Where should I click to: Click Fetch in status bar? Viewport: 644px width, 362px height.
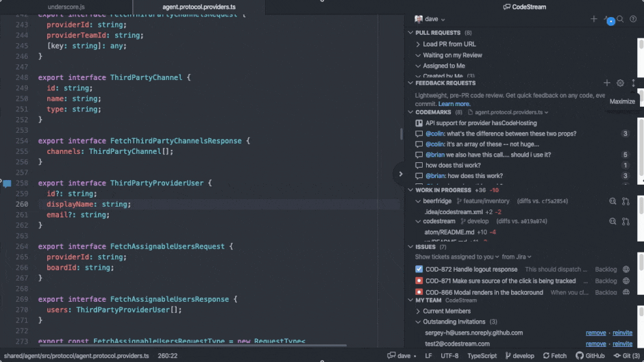pos(554,356)
